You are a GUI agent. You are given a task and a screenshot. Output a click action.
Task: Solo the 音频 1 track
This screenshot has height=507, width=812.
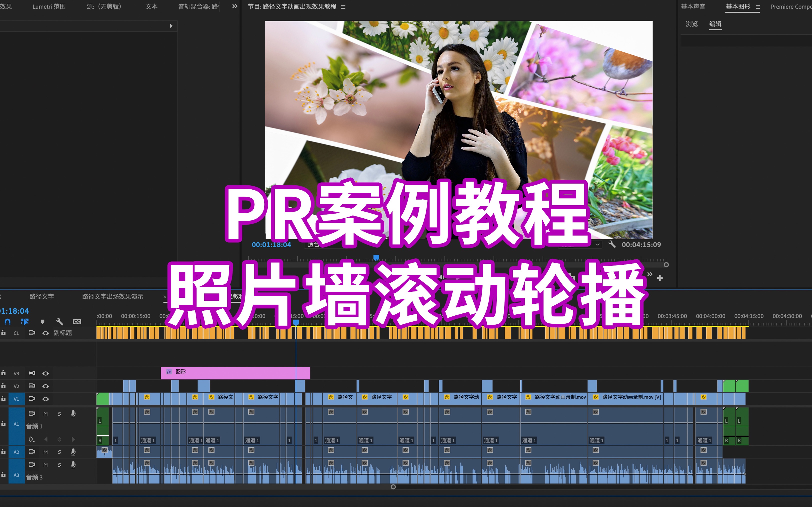pos(59,414)
